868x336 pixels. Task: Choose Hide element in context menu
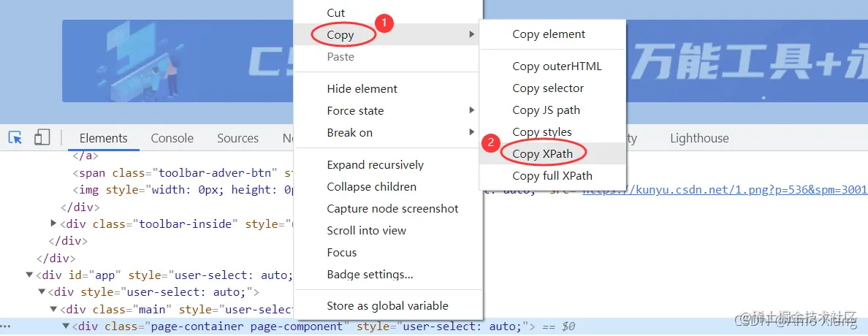[362, 88]
